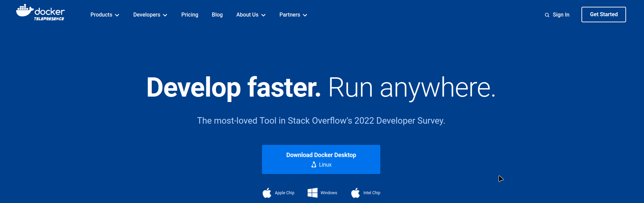Click the Windows logo icon
The height and width of the screenshot is (203, 644).
[x=312, y=193]
